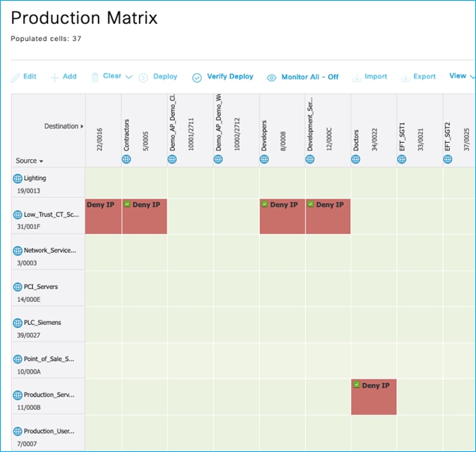The height and width of the screenshot is (452, 476).
Task: Click the Edit button text
Action: click(x=30, y=76)
